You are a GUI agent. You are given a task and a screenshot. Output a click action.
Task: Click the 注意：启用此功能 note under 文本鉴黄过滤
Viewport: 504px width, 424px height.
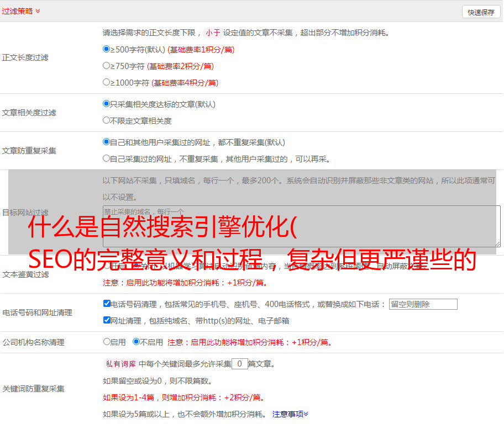tap(185, 283)
